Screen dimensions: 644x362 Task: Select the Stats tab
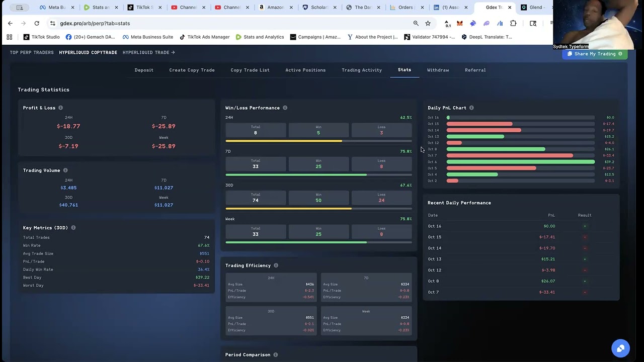coord(405,70)
